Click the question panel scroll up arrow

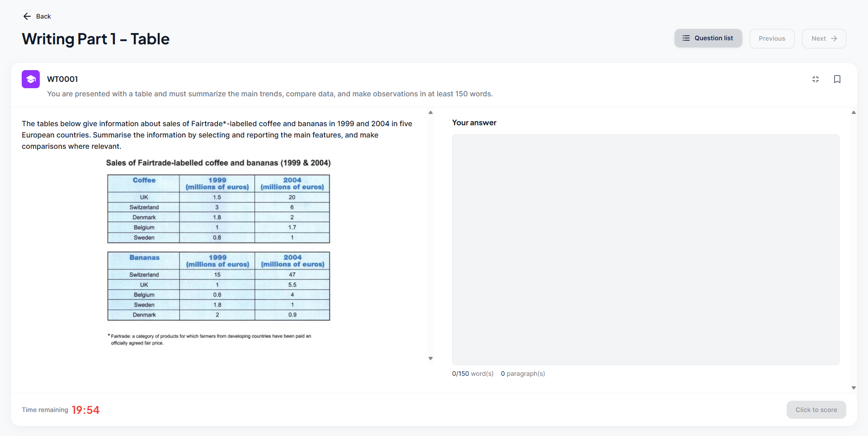430,113
